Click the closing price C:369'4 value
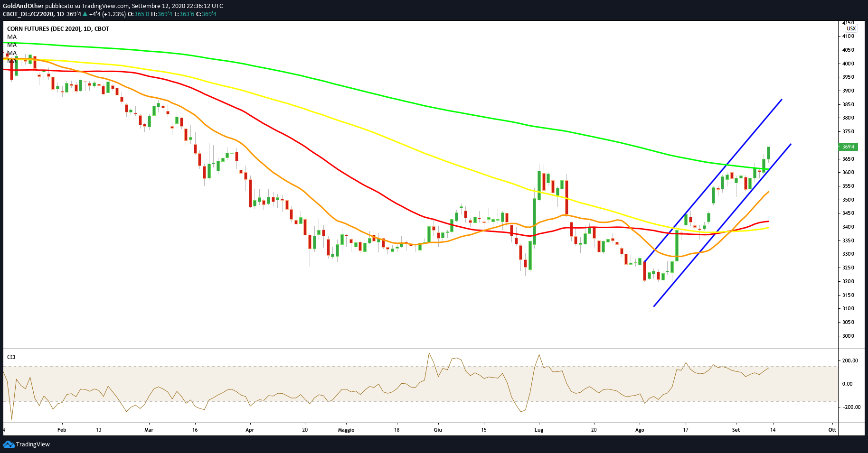Screen dimensions: 868x453 [206, 14]
